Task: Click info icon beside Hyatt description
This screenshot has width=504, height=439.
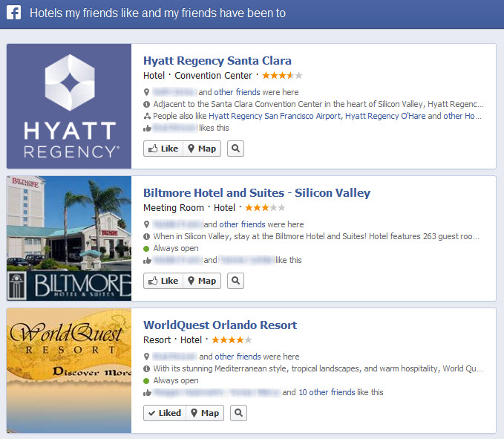Action: 146,104
